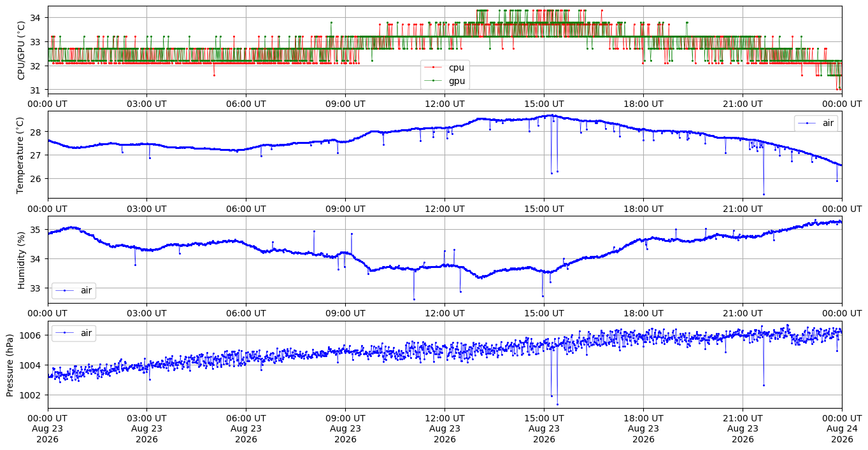
Task: Click the Temperature (°C) axis label
Action: tap(21, 155)
